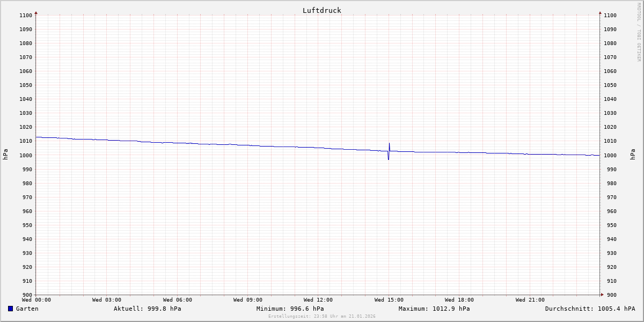644x322 pixels.
Task: Click the Wed 12:00 time axis label
Action: tap(318, 300)
